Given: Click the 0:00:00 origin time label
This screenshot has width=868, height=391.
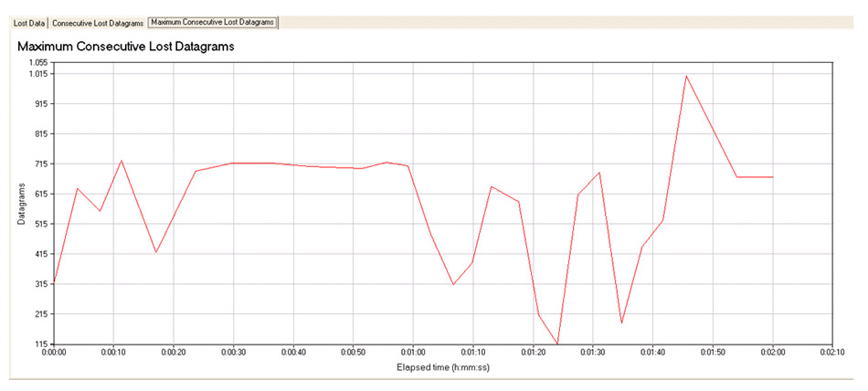Looking at the screenshot, I should tap(54, 353).
